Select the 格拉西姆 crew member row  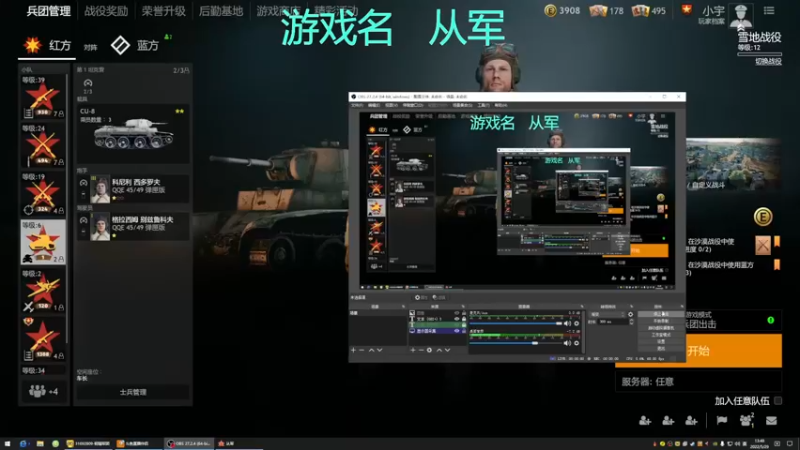coord(133,227)
